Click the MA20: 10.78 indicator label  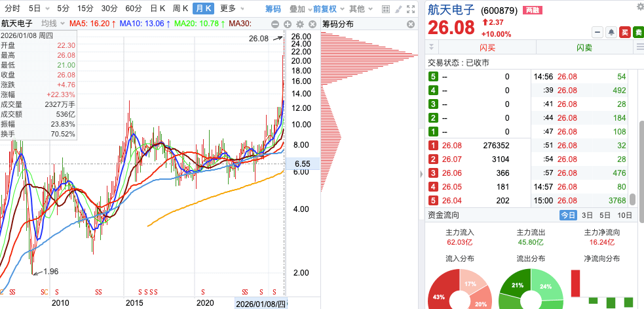(200, 24)
